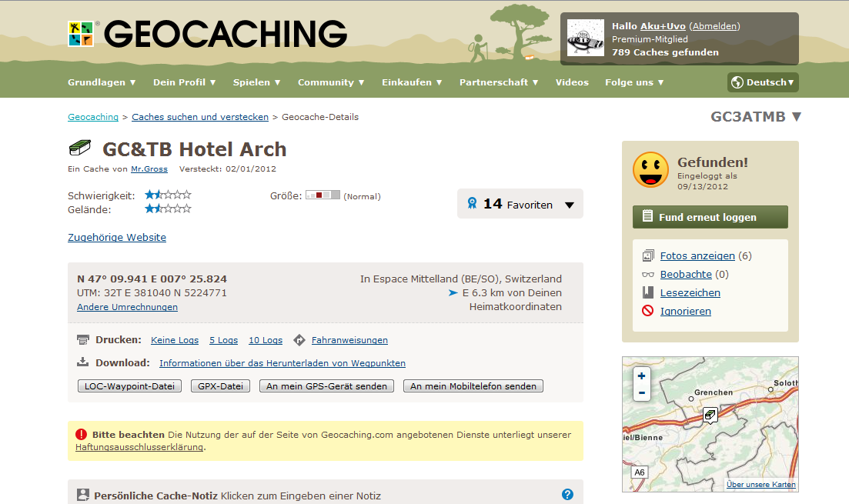Open the Community menu

(332, 82)
